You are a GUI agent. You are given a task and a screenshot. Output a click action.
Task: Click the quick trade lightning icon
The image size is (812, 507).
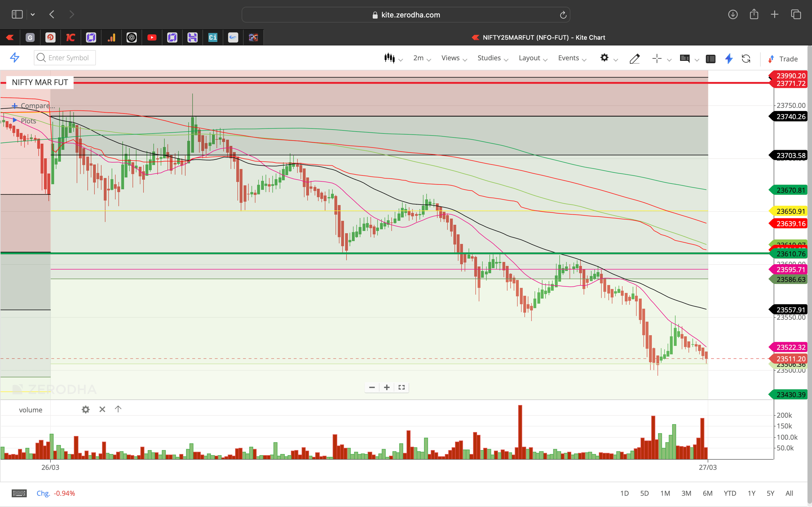728,59
